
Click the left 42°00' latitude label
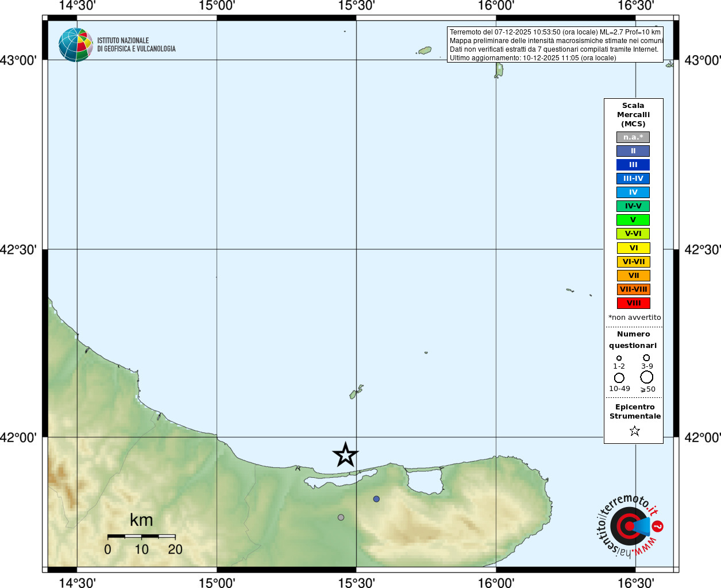pos(18,438)
